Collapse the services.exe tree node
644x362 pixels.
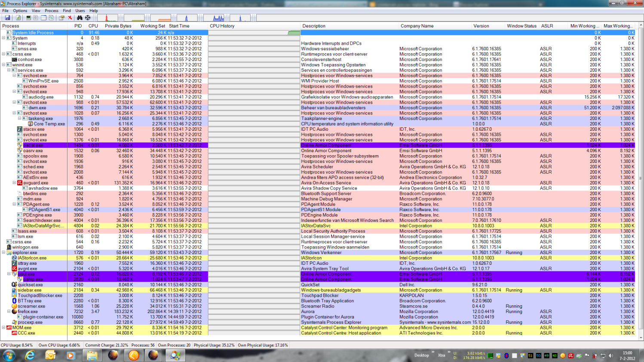pos(9,70)
